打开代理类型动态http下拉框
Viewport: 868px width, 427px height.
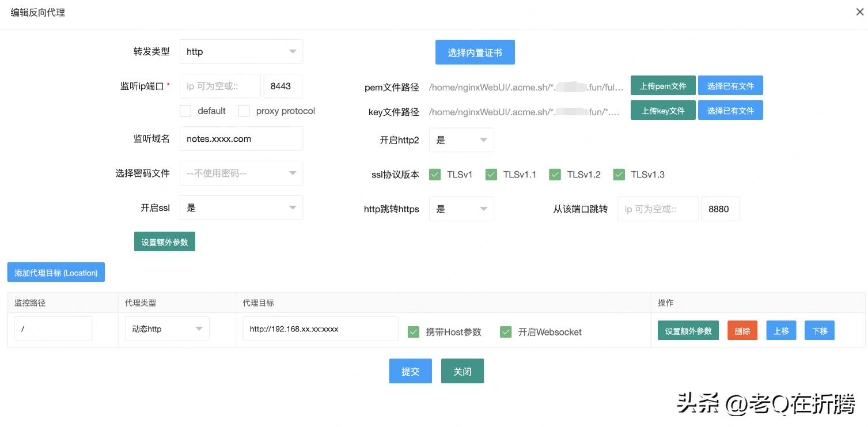pyautogui.click(x=166, y=328)
